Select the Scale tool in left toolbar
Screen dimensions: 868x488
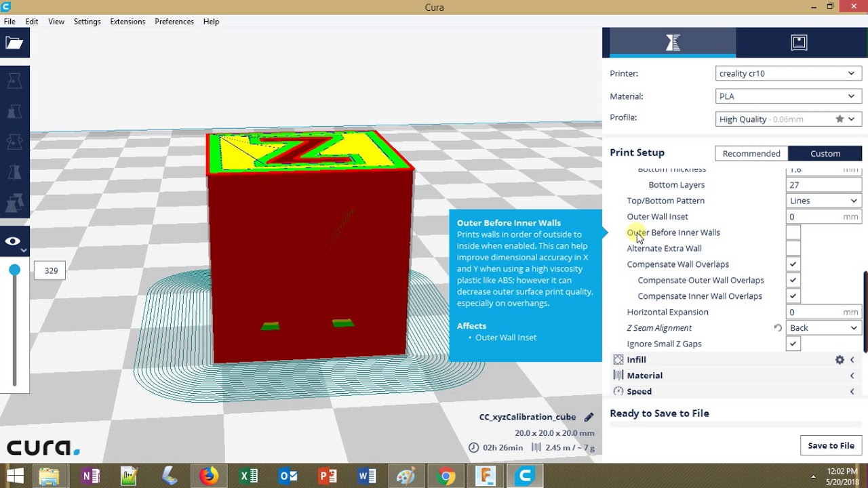14,111
